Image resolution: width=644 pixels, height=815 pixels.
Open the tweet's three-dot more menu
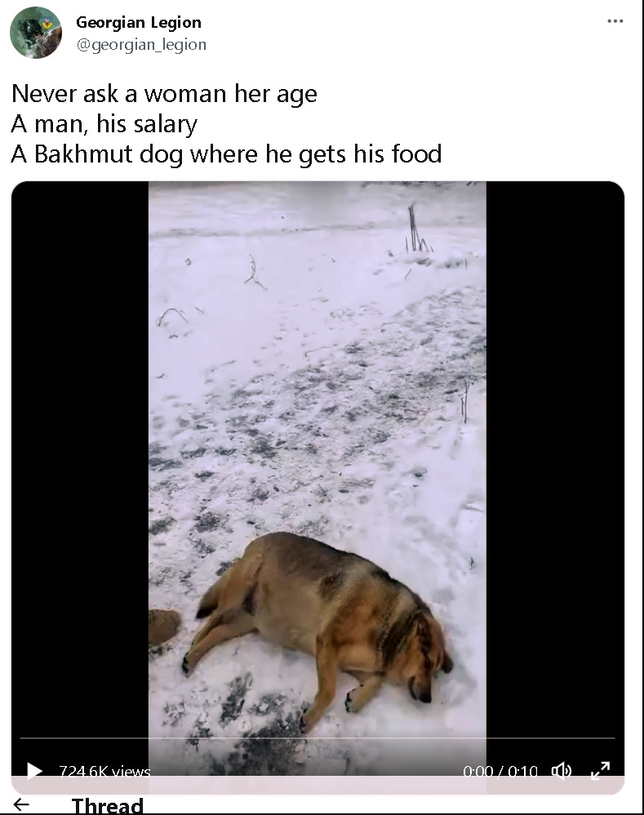tap(615, 21)
